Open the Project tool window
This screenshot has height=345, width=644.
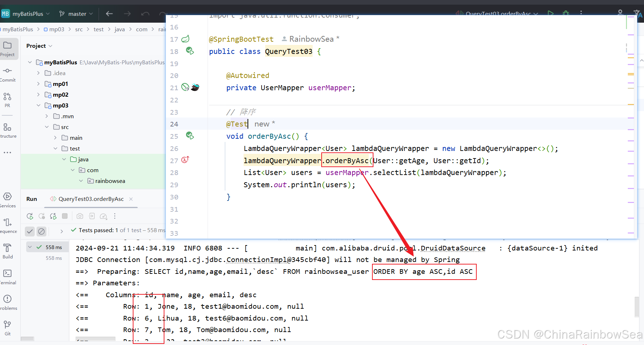[x=7, y=49]
